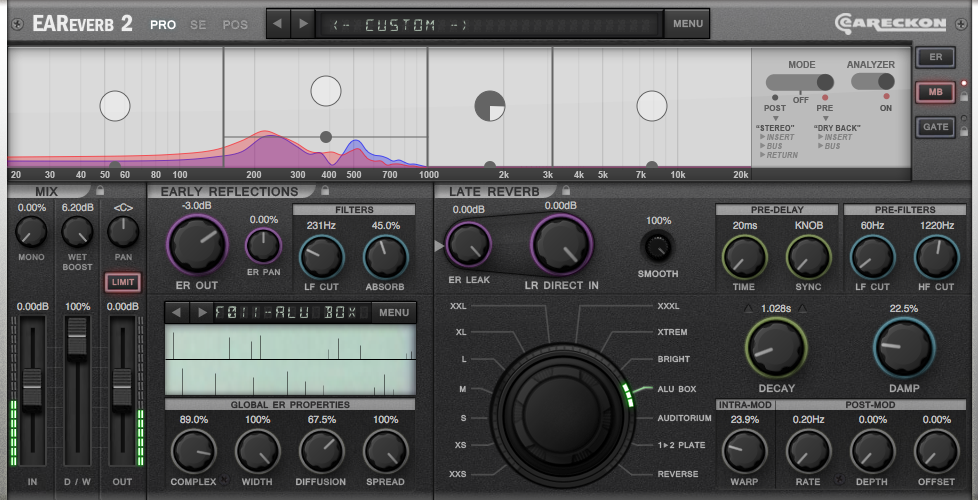The image size is (978, 500).
Task: Open the ER pattern MENU
Action: coord(394,312)
